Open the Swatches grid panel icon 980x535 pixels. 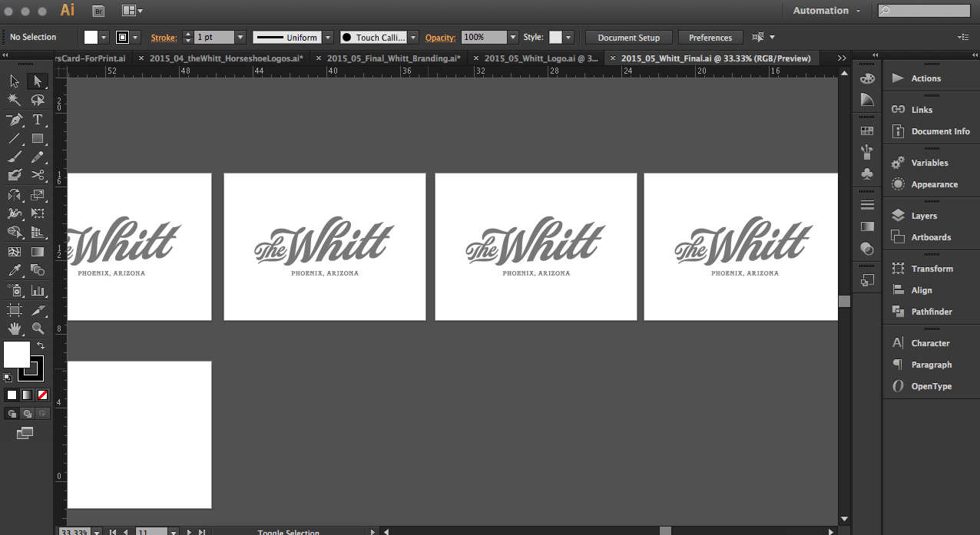(x=867, y=131)
